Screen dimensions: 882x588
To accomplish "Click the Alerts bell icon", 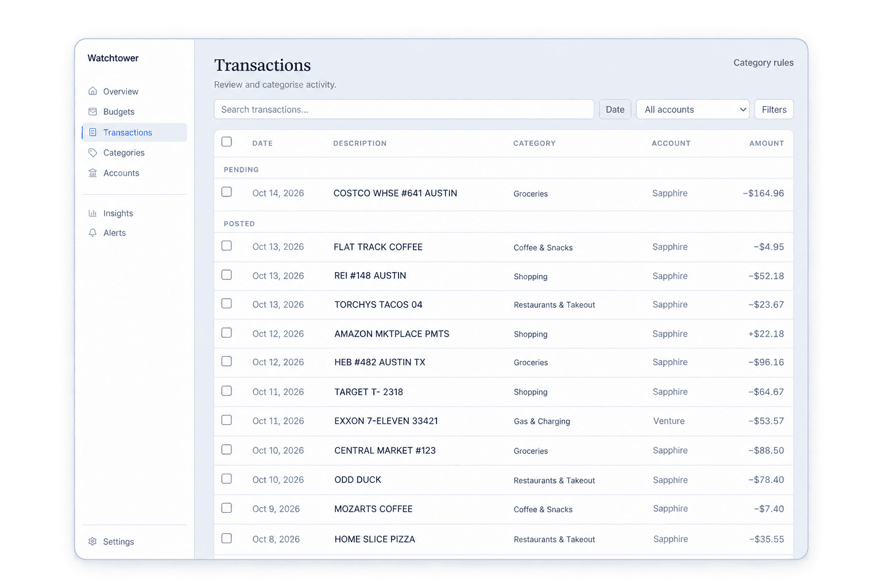I will [x=92, y=233].
